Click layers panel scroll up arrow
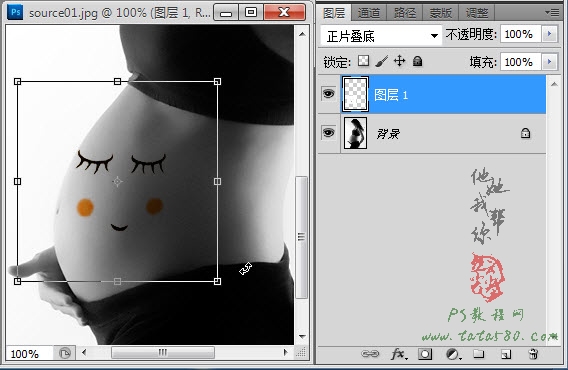Image resolution: width=568 pixels, height=370 pixels. pos(554,84)
